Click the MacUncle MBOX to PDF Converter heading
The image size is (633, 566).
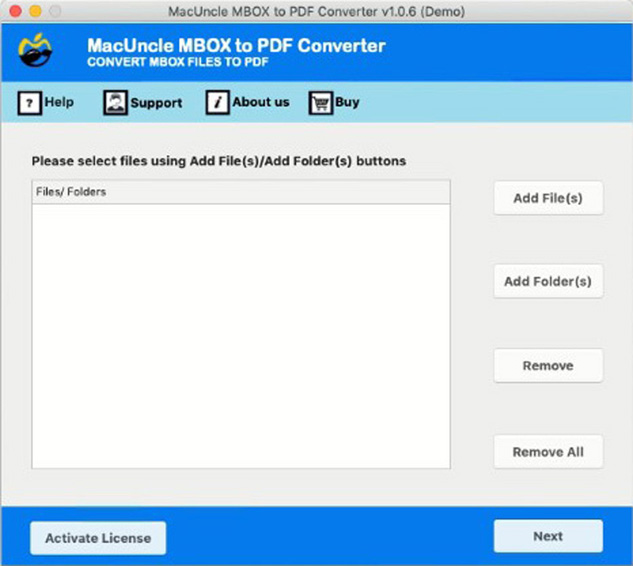point(236,46)
